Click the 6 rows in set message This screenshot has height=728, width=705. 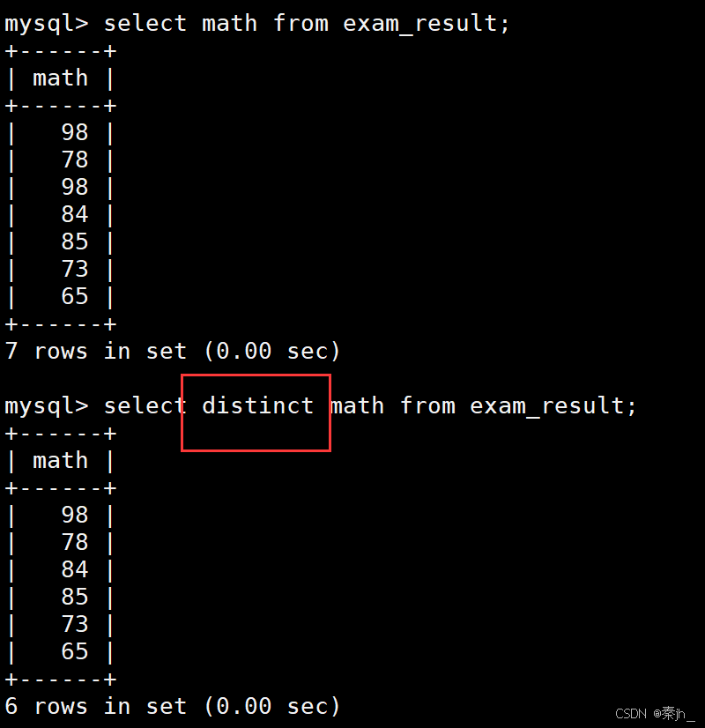173,706
